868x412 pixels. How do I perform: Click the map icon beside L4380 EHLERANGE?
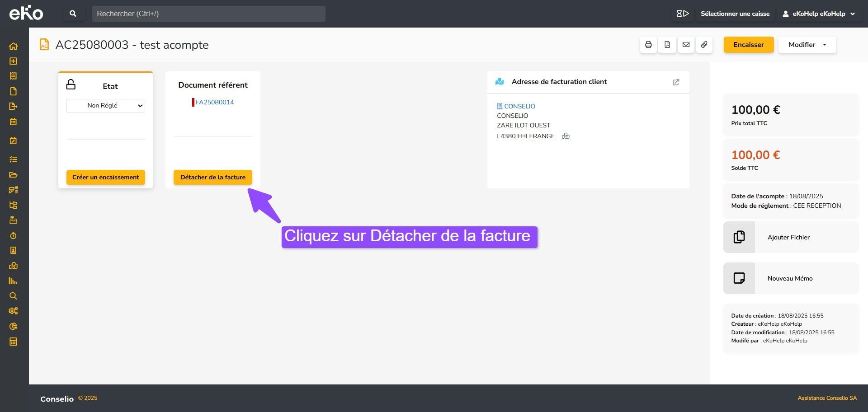[x=566, y=136]
